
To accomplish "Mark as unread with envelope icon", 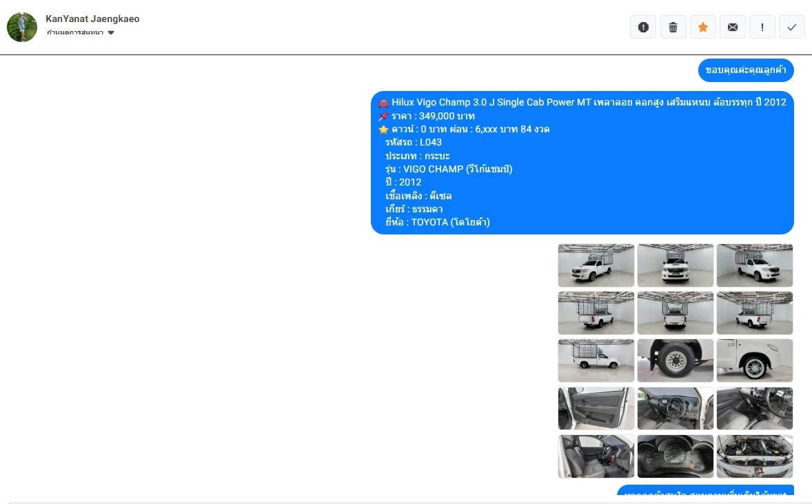I will (x=732, y=27).
